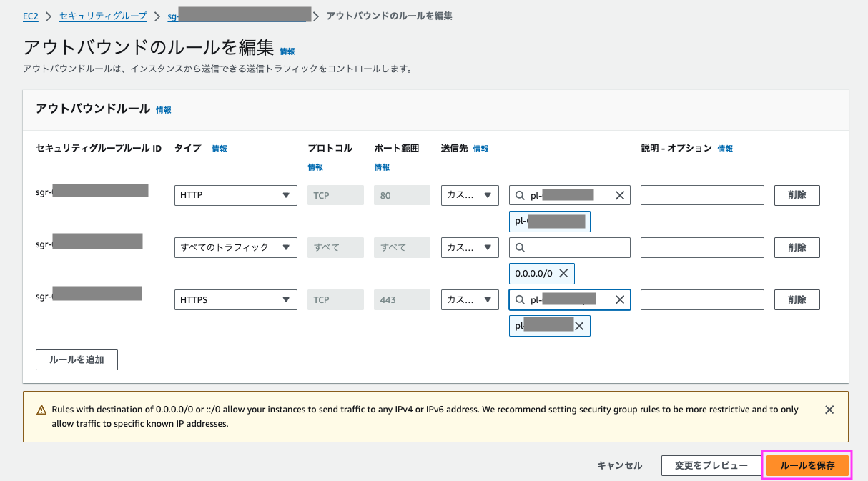This screenshot has height=481, width=868.
Task: Open the カスタム dropdown in すべてのトラフィック row
Action: pos(470,247)
